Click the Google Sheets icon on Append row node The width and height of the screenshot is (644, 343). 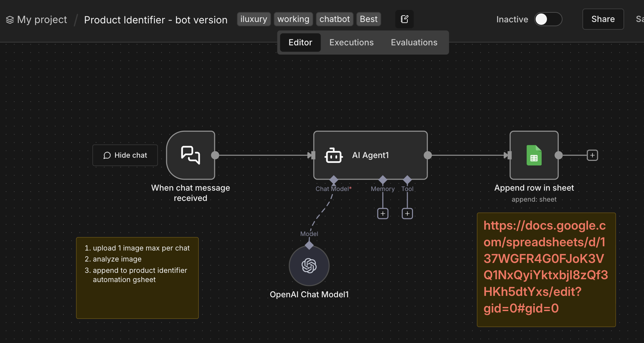pos(534,155)
